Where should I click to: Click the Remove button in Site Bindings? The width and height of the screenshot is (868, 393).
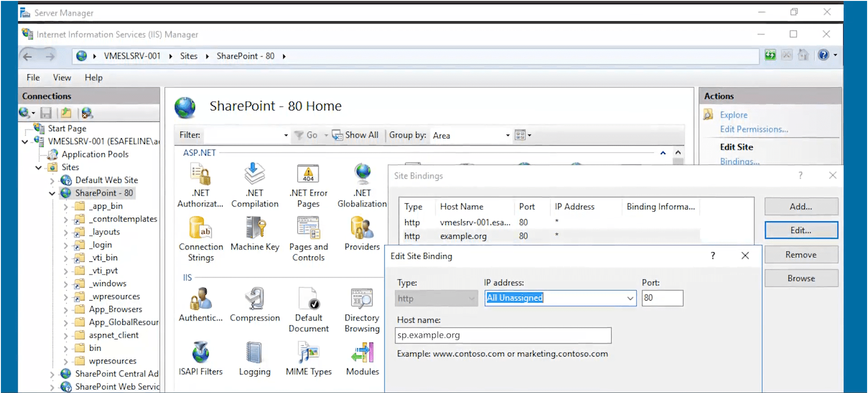point(801,255)
